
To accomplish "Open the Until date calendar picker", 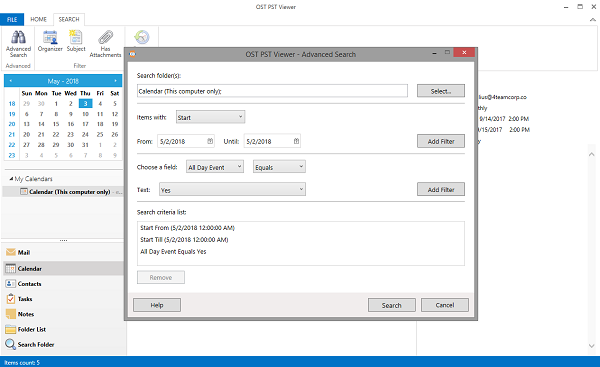I will (297, 141).
